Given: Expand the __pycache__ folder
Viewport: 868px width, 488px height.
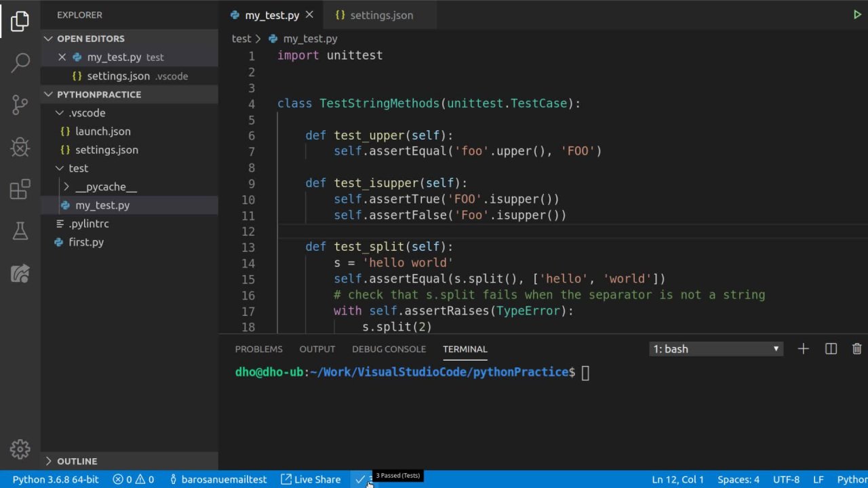Looking at the screenshot, I should 130,186.
